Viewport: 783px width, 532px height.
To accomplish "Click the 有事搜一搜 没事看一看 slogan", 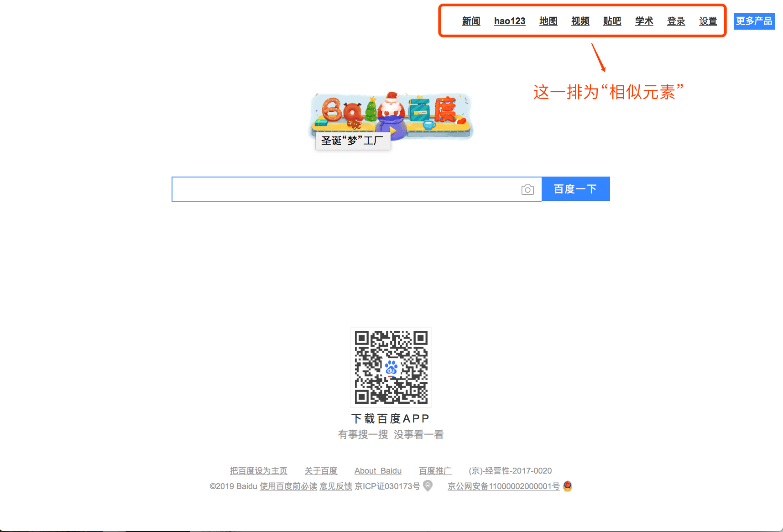I will [x=391, y=434].
